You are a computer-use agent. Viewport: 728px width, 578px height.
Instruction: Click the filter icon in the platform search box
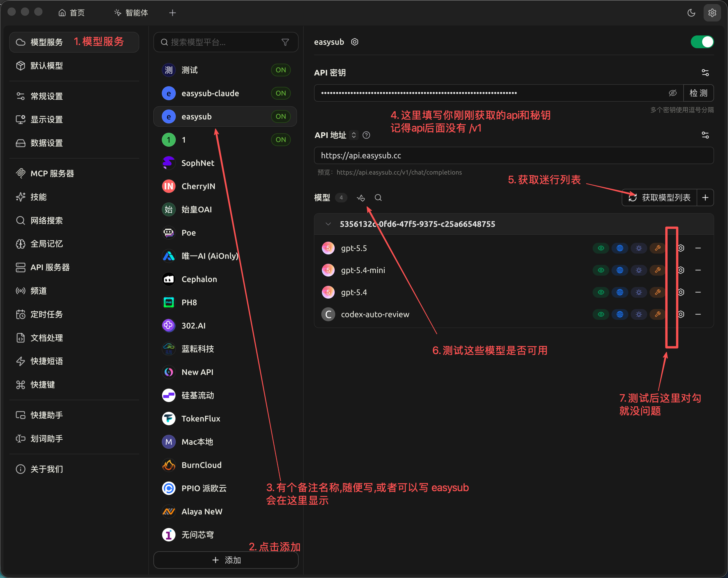tap(285, 42)
